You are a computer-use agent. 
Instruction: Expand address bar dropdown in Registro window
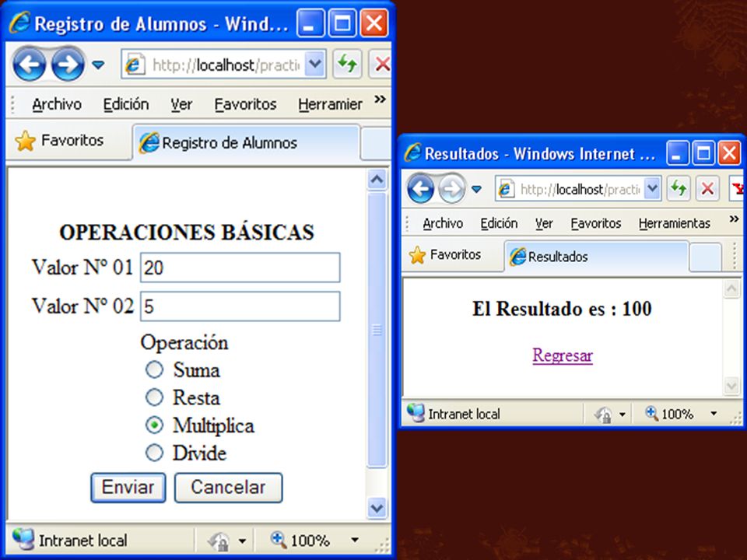pyautogui.click(x=315, y=64)
